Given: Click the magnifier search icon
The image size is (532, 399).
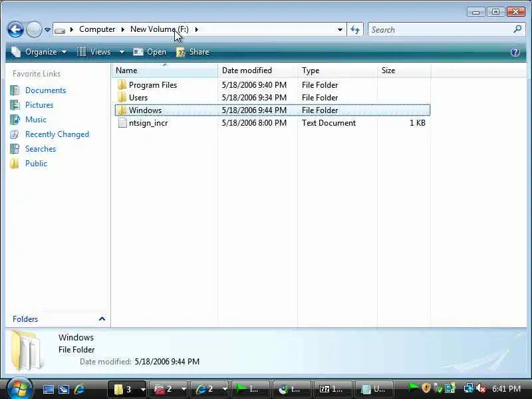Looking at the screenshot, I should click(x=517, y=29).
